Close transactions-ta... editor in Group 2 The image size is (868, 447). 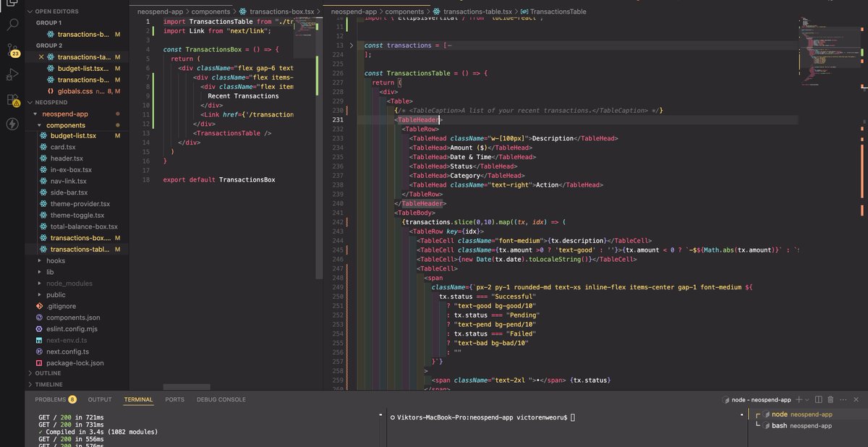click(41, 57)
